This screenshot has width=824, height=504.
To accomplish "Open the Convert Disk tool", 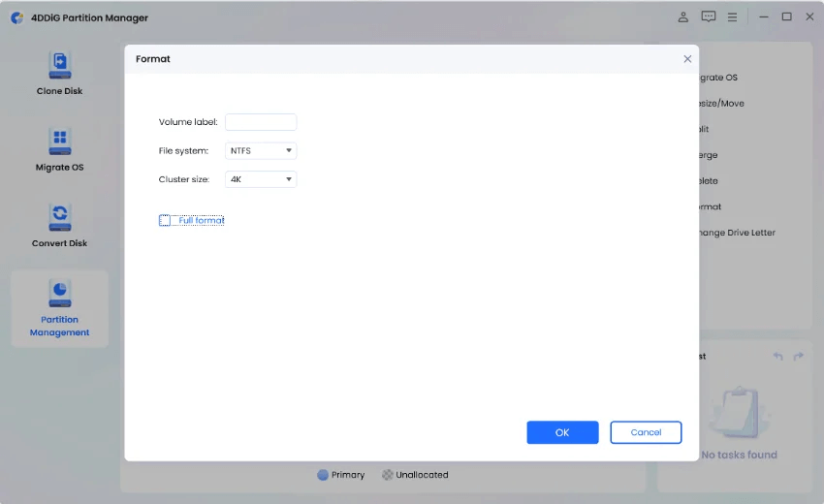I will coord(59,226).
